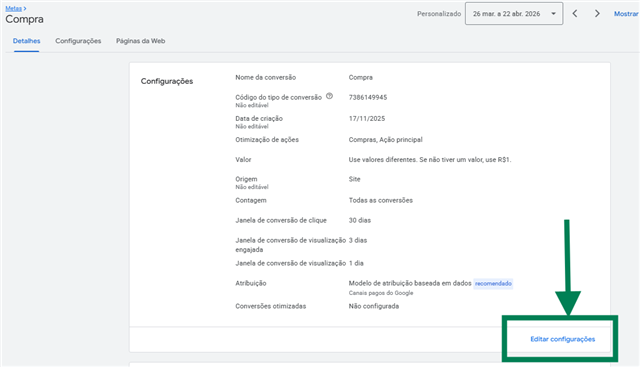Click Editar configurações link

[562, 339]
